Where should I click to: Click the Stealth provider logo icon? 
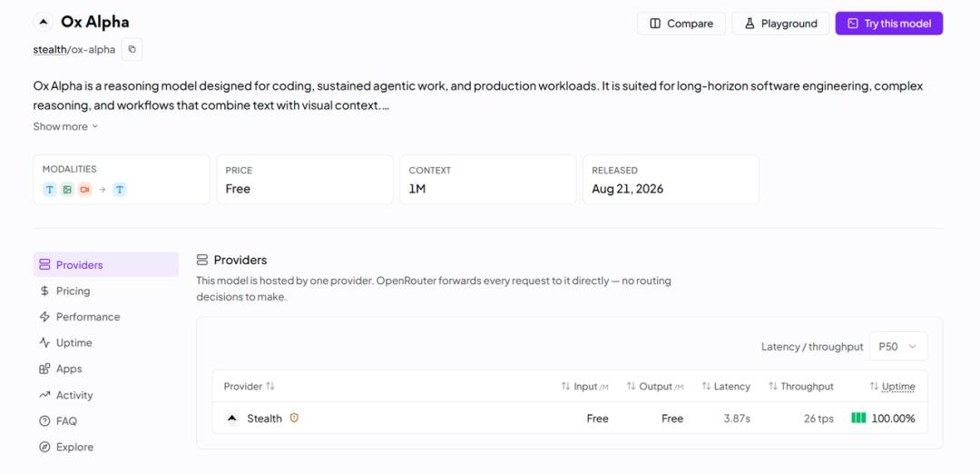[232, 419]
